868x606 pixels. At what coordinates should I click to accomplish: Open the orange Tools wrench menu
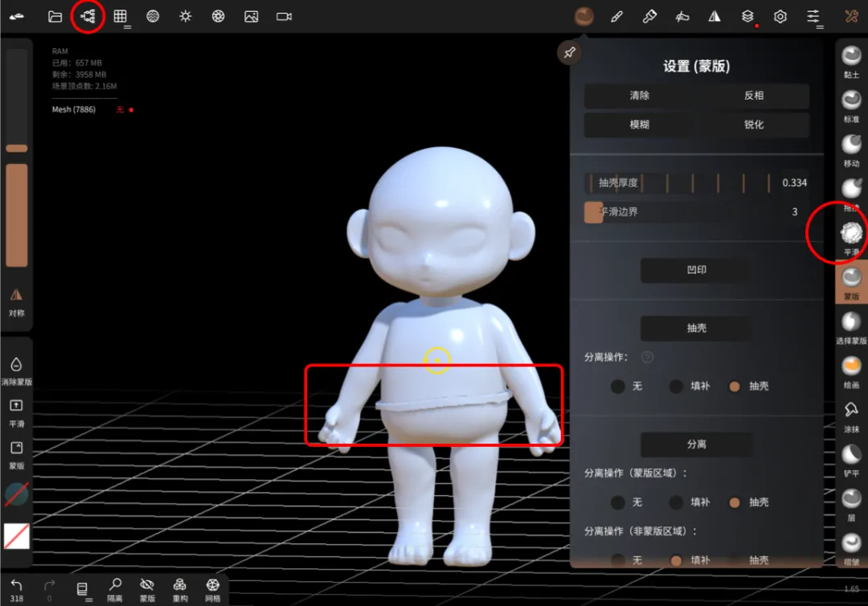[x=851, y=17]
